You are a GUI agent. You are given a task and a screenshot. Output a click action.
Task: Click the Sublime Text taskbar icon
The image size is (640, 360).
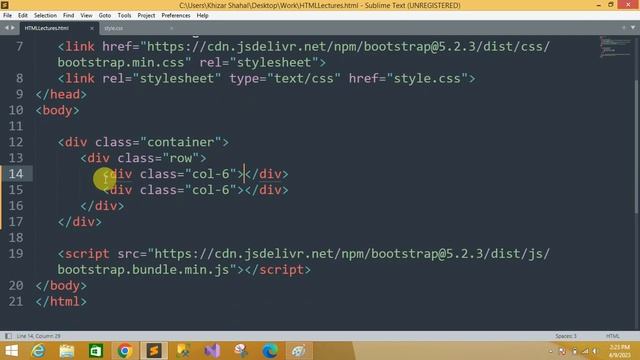[154, 351]
